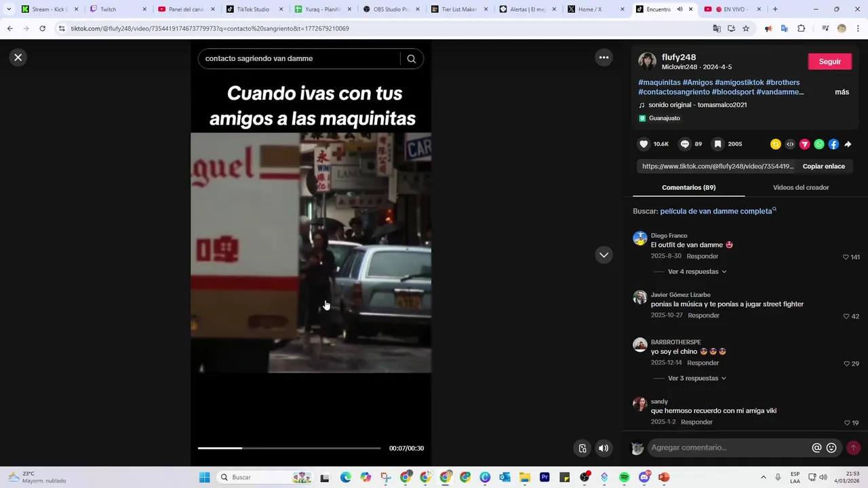
Task: Toggle auto-scroll icon beside volume button
Action: (583, 448)
